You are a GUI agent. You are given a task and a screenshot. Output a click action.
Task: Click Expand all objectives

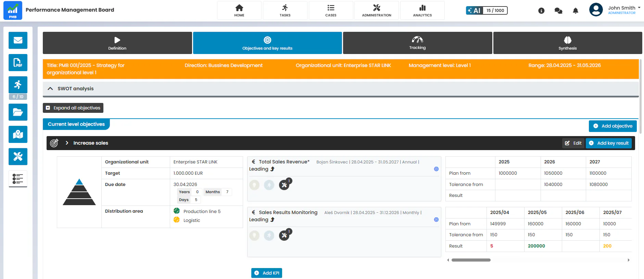(x=73, y=108)
